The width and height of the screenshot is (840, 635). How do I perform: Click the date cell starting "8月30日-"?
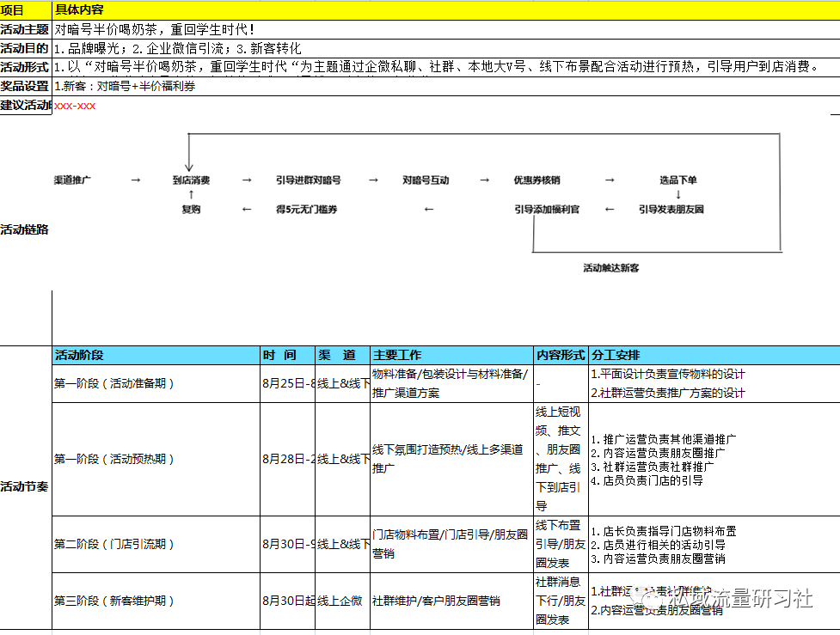(x=288, y=545)
